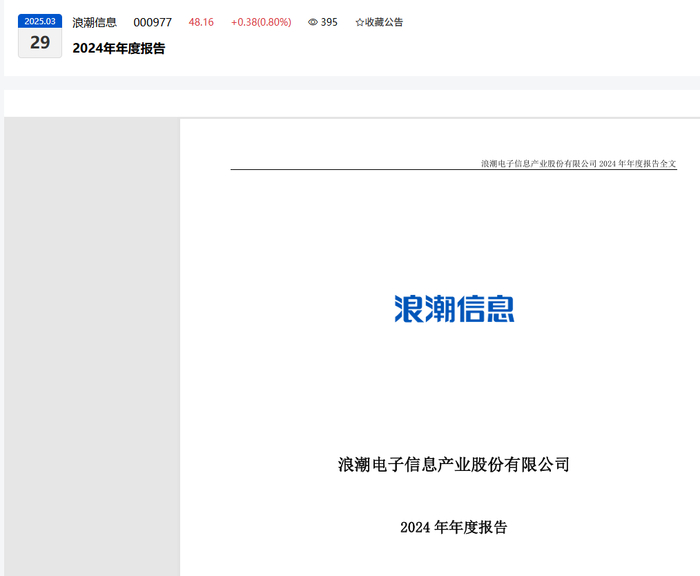This screenshot has width=700, height=576.
Task: Click the price change +0.38(0.80%)
Action: 261,22
